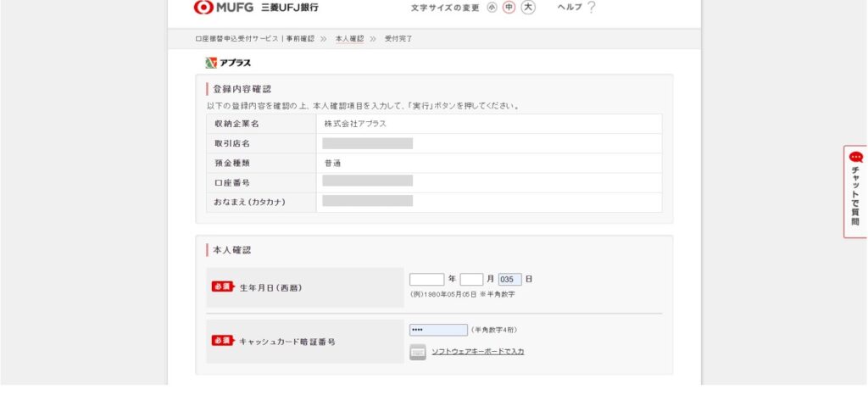The width and height of the screenshot is (868, 395).
Task: Click the birth year input field
Action: pos(427,280)
